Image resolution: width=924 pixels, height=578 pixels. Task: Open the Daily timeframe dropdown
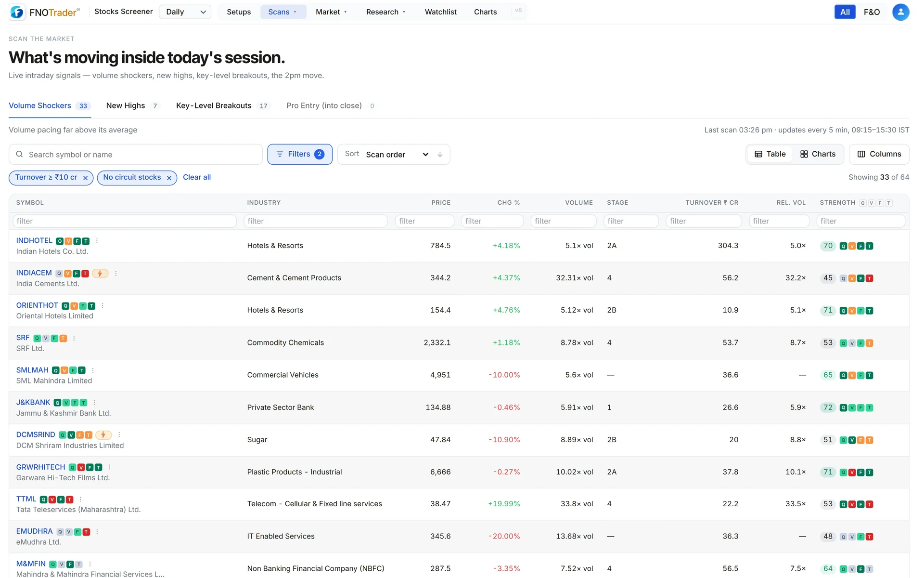tap(185, 12)
